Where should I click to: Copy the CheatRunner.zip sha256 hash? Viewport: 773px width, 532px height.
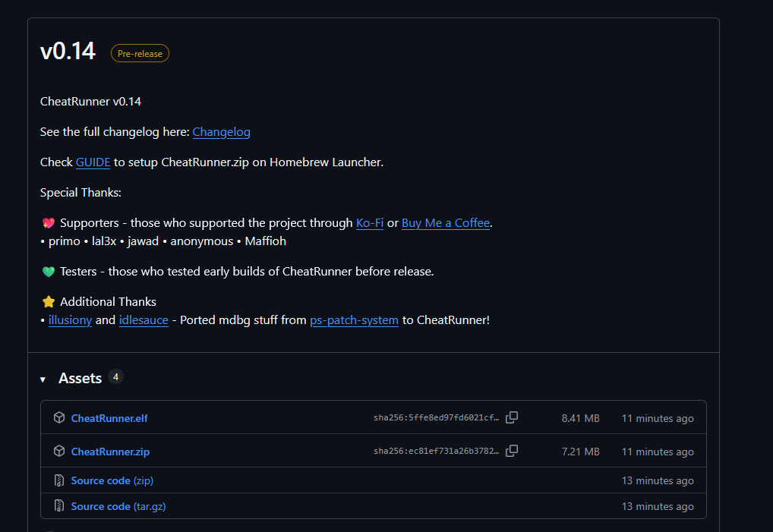(512, 451)
